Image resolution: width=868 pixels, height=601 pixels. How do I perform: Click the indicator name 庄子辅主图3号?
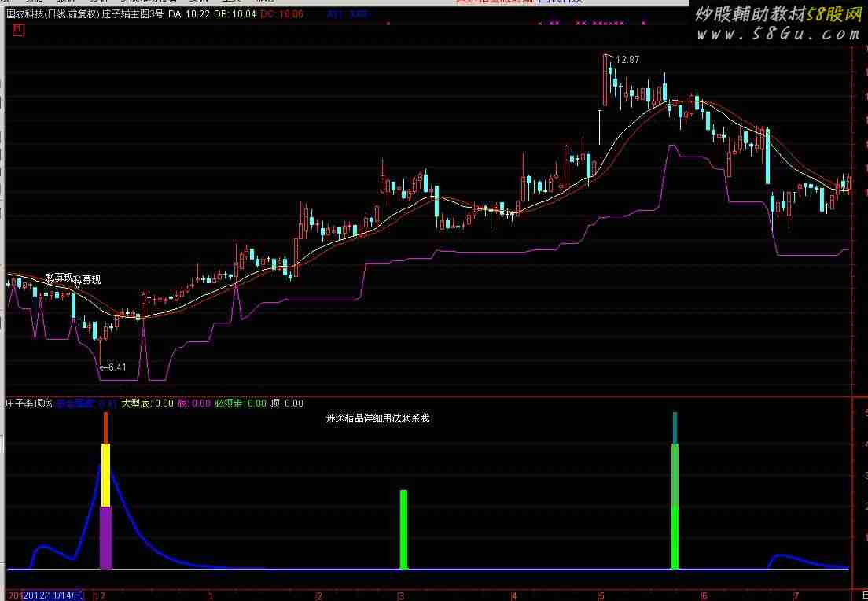133,14
